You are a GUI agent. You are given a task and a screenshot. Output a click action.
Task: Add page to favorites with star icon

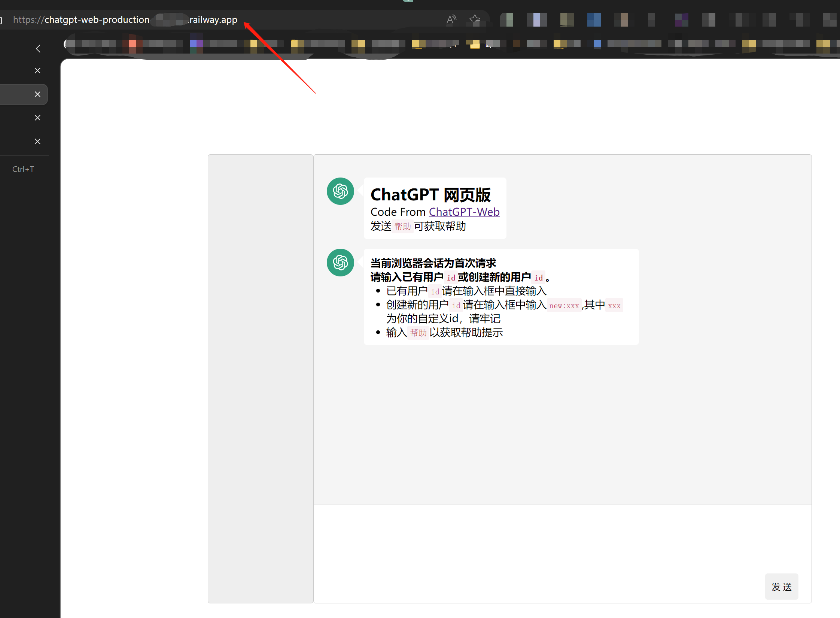[x=475, y=19]
